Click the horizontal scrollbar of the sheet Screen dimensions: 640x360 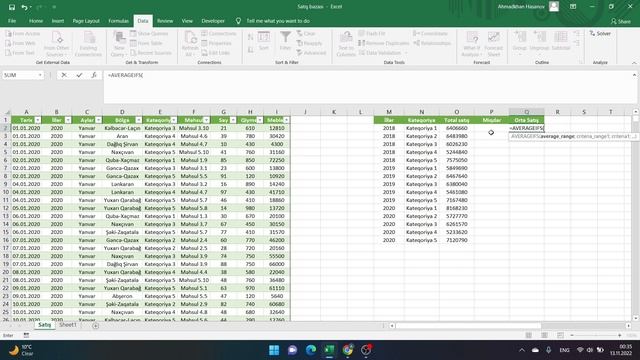[469, 326]
